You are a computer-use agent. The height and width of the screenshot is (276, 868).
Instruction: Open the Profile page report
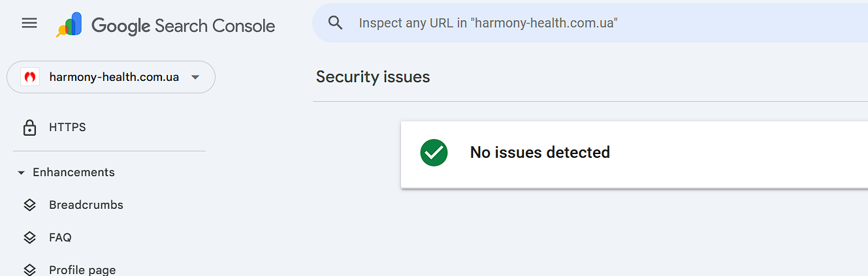coord(82,269)
